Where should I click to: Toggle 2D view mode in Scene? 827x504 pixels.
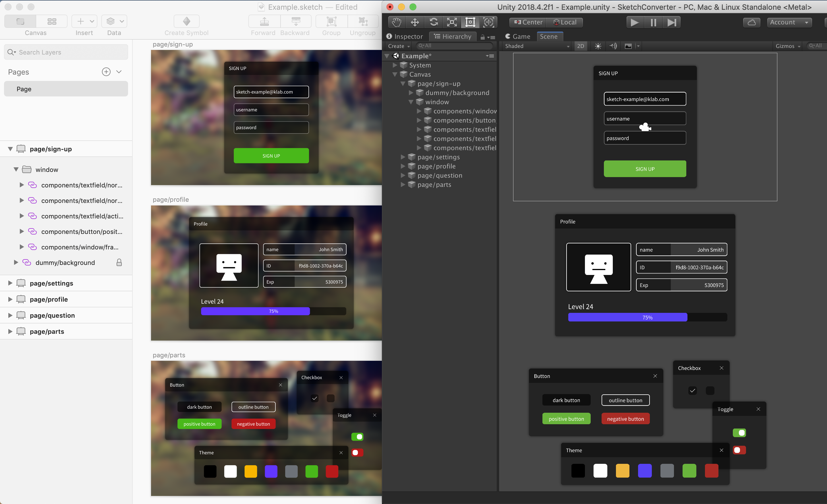pos(580,46)
